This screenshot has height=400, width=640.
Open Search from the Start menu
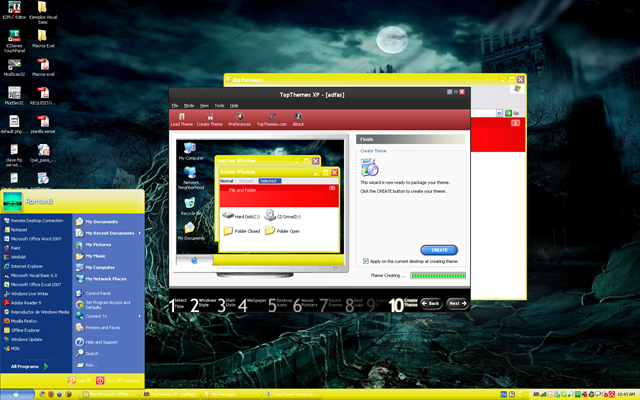point(87,353)
